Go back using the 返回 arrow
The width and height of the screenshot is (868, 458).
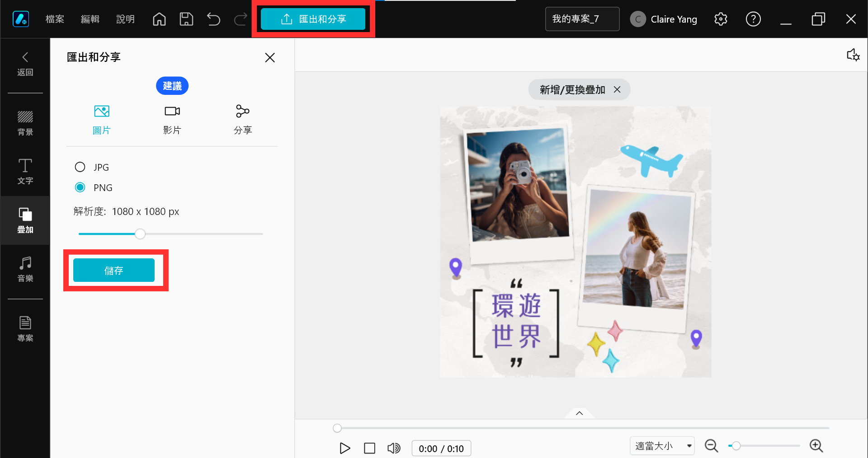coord(25,63)
